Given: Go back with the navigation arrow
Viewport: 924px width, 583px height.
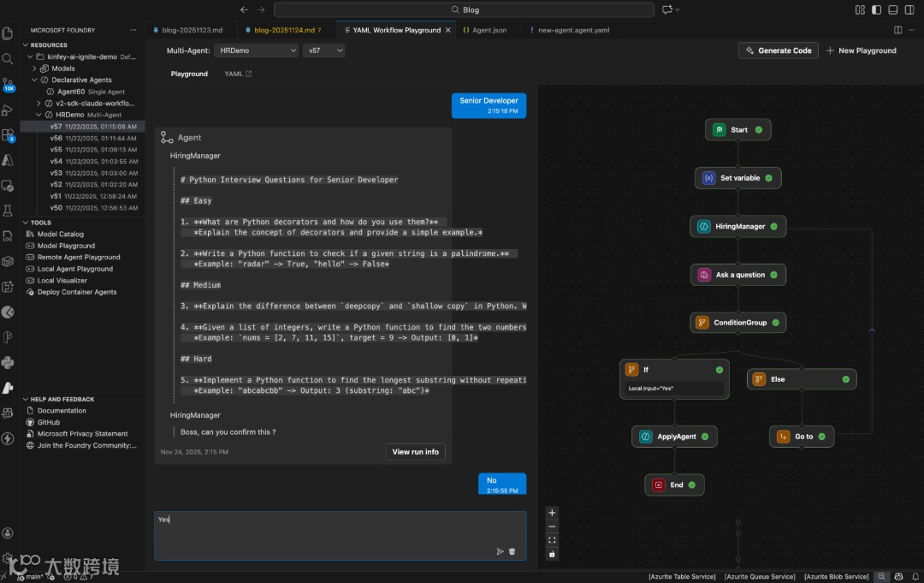Looking at the screenshot, I should click(x=244, y=9).
